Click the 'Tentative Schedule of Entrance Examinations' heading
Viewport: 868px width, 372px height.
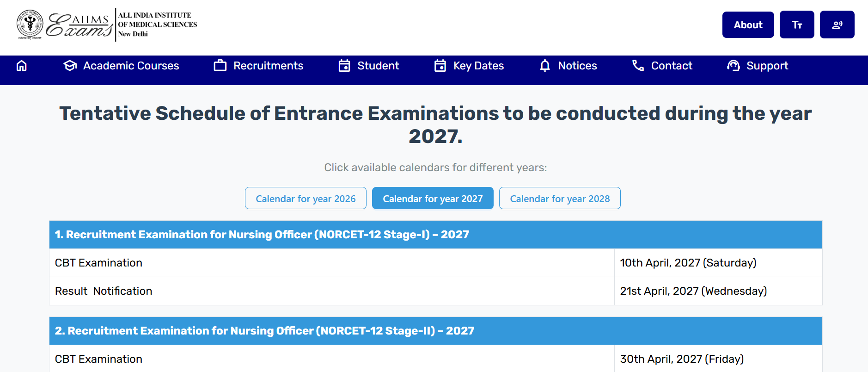pos(435,124)
